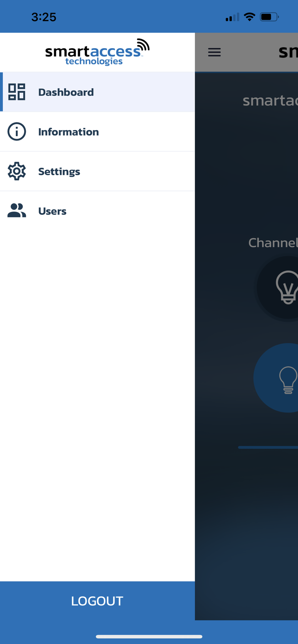This screenshot has width=298, height=644.
Task: Open the Users section
Action: pos(97,211)
